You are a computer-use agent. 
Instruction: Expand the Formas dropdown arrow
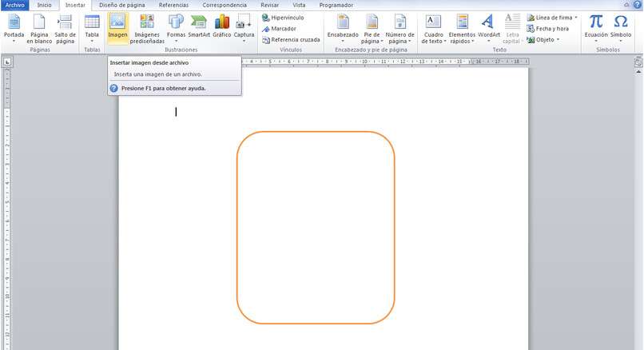click(x=177, y=41)
